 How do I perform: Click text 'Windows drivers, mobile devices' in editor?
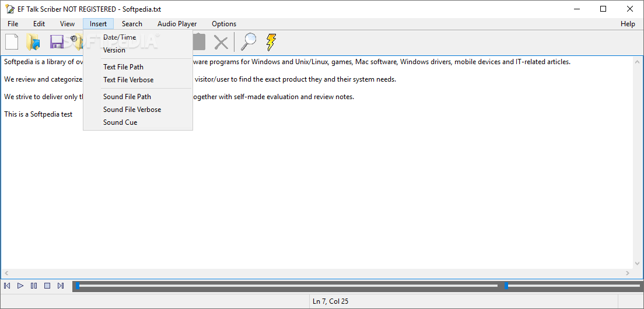click(x=452, y=62)
